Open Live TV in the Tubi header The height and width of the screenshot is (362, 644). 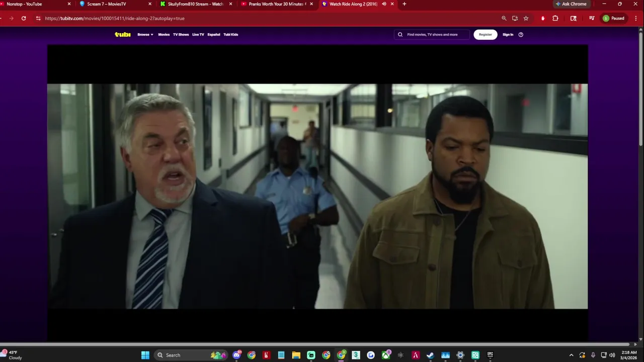198,35
